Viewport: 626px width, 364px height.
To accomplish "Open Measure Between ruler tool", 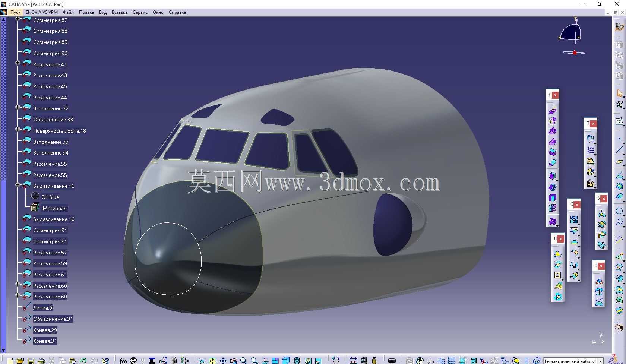I will pos(353,360).
